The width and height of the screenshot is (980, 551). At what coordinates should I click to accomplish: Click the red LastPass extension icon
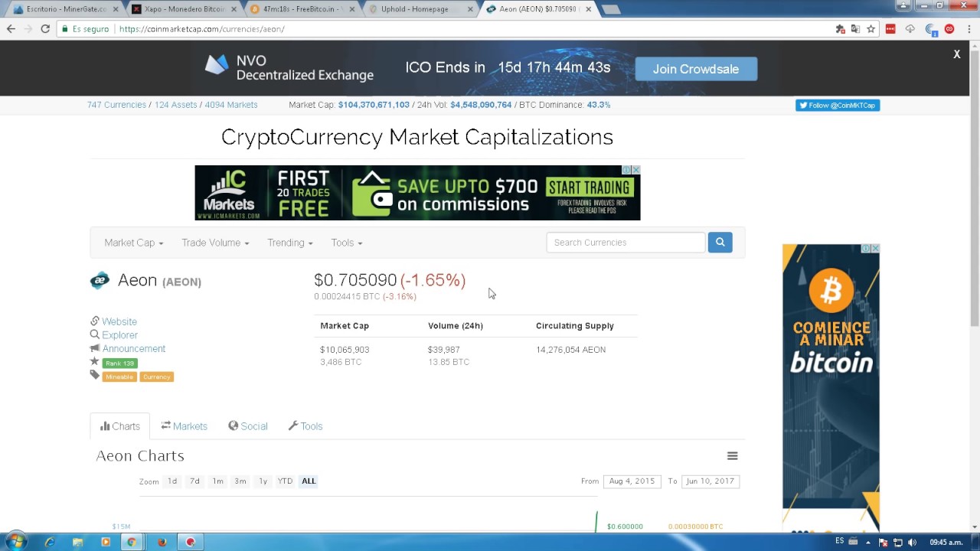(890, 29)
